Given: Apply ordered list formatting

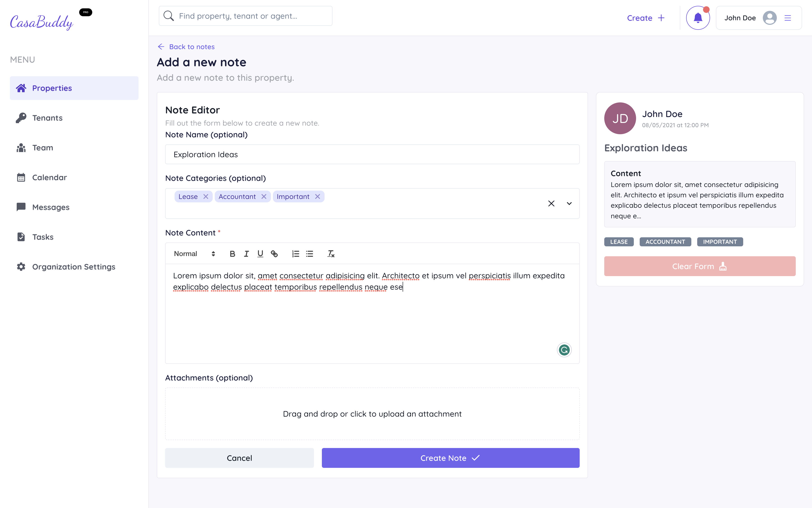Looking at the screenshot, I should 295,254.
